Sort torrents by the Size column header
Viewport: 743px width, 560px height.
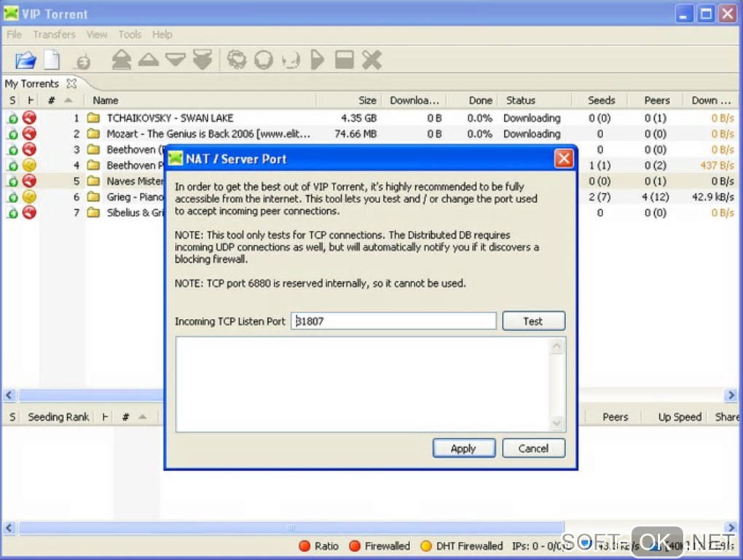pos(348,100)
